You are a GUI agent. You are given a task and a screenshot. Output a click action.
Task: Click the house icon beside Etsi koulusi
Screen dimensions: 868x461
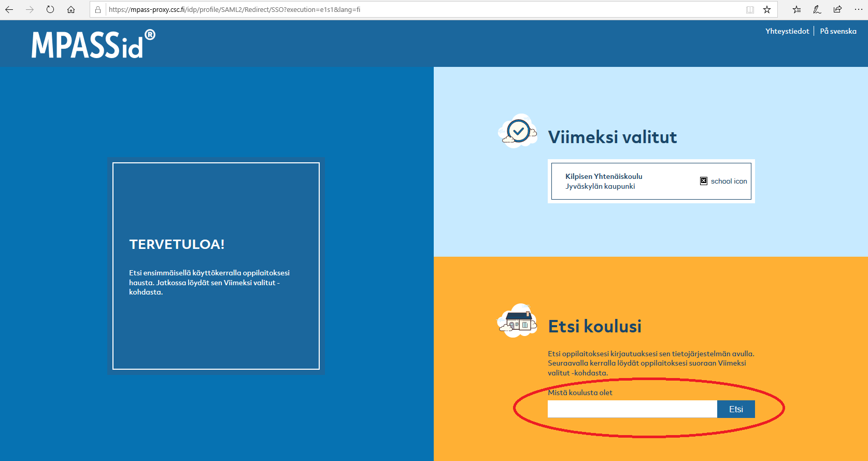[x=517, y=320]
